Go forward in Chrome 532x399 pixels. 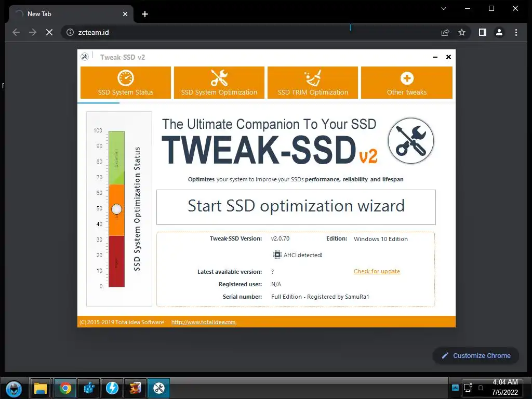click(33, 32)
